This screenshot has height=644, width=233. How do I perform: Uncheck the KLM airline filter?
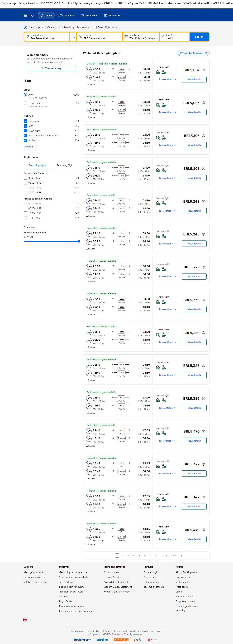click(25, 126)
